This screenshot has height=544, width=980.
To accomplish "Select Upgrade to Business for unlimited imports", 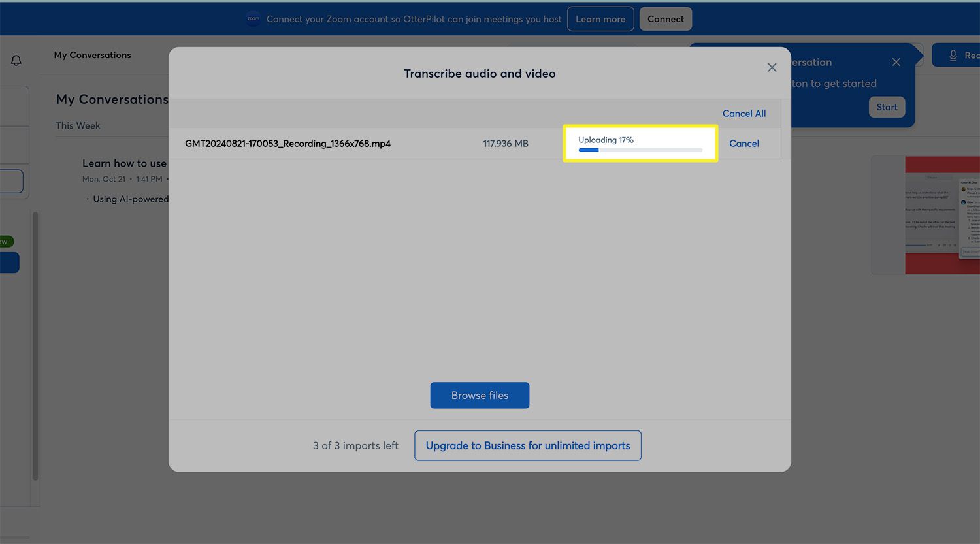I will tap(527, 446).
